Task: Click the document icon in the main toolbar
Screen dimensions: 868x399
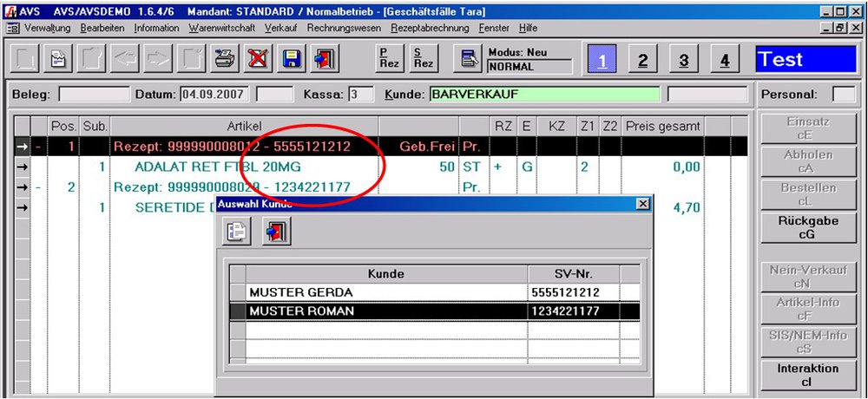Action: click(57, 59)
